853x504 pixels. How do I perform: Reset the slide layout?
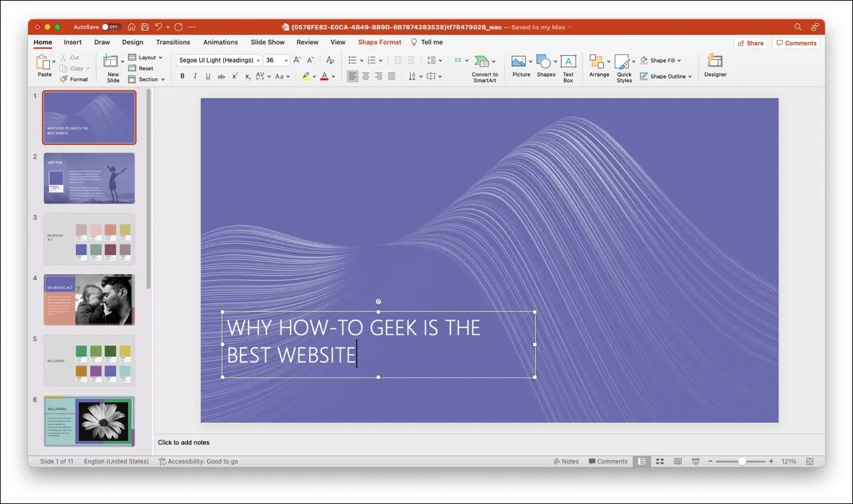click(x=141, y=69)
